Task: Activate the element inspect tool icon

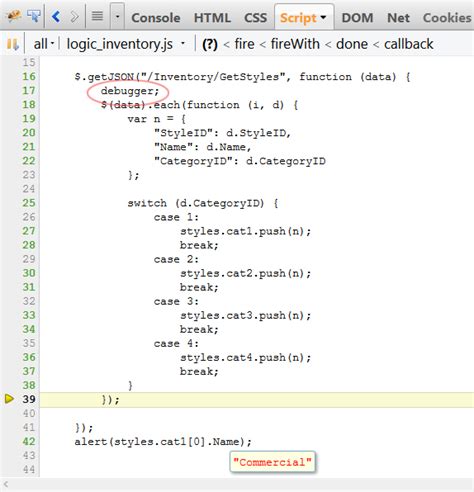Action: (34, 16)
